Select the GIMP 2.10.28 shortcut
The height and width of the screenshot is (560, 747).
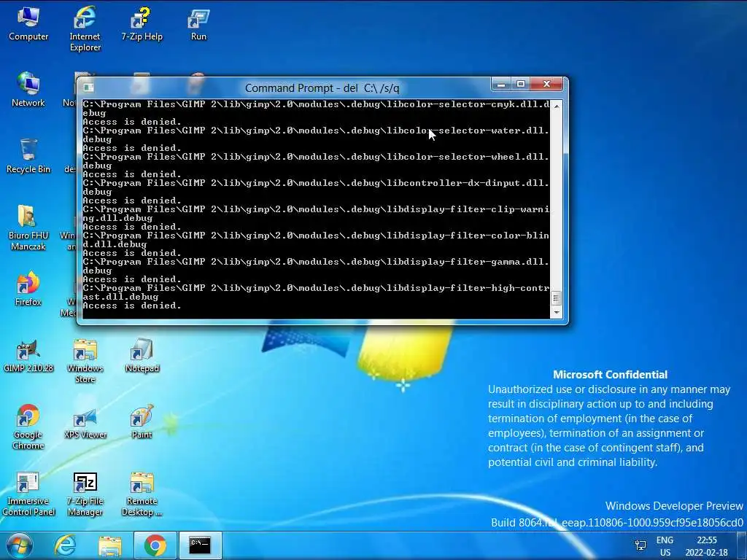28,355
